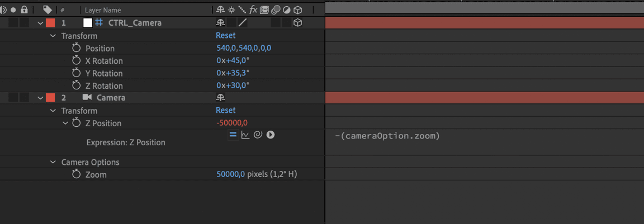Reset the CTRL_Camera Transform properties

[226, 35]
